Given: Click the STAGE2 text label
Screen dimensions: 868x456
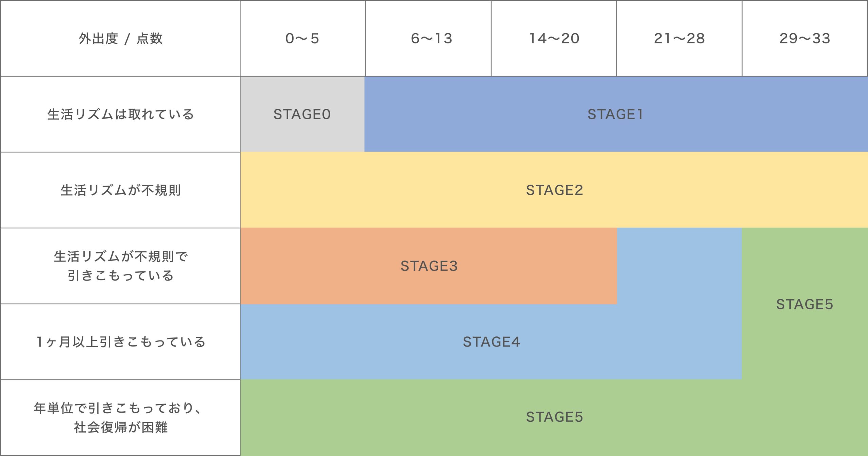Looking at the screenshot, I should click(x=554, y=190).
